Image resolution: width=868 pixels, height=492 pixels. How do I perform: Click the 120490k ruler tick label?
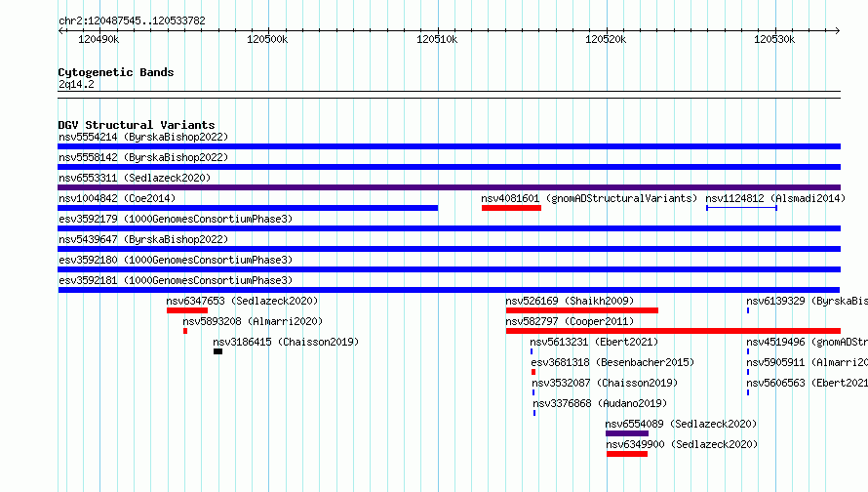pos(99,39)
